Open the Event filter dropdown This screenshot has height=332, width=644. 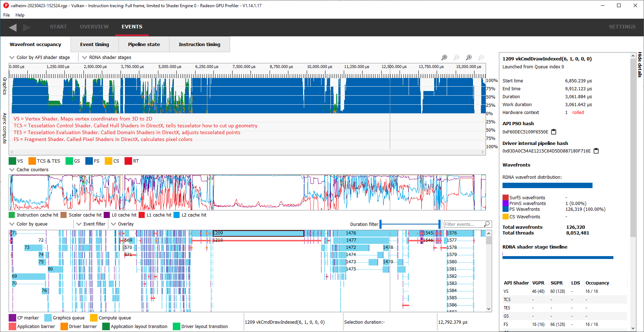(x=91, y=224)
